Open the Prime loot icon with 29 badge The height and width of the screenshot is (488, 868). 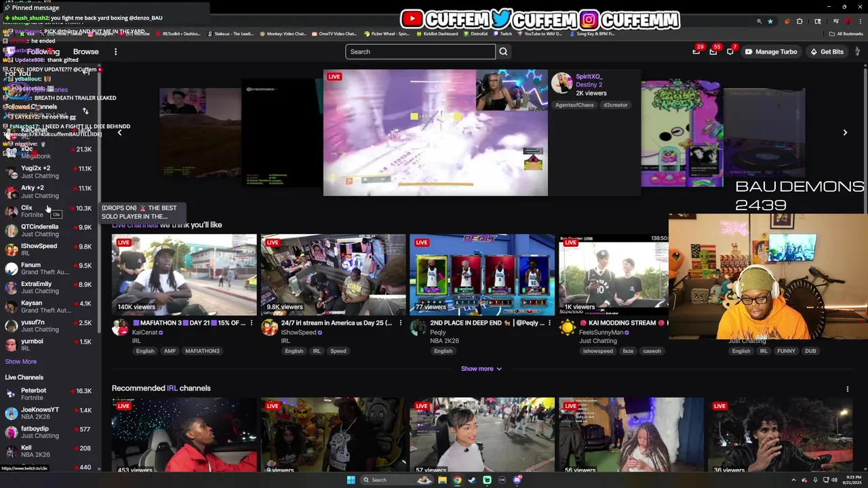tap(696, 52)
